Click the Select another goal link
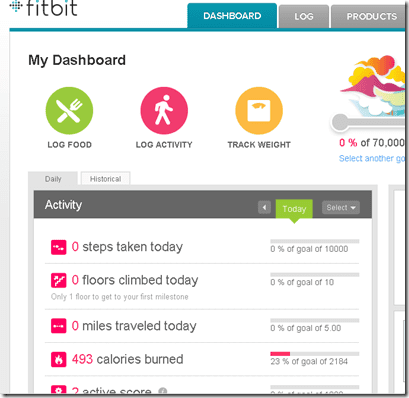 point(372,158)
